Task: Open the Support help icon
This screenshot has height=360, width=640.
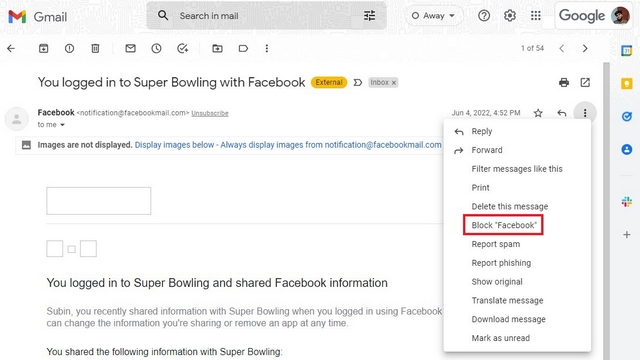Action: click(484, 16)
